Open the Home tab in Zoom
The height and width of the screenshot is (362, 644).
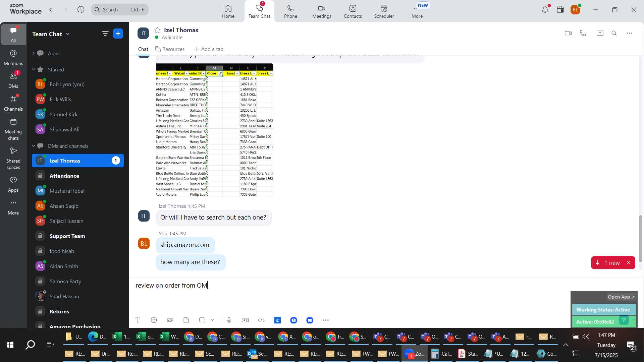pos(228,11)
